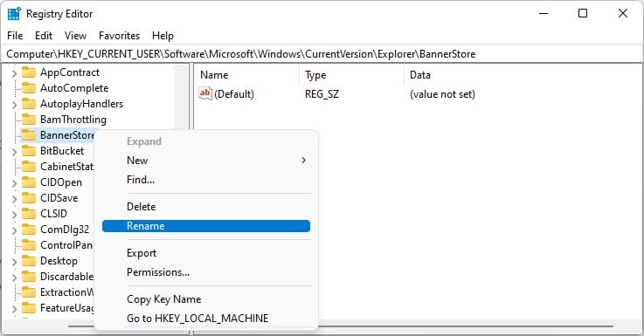Click the Desktop folder icon

28,261
